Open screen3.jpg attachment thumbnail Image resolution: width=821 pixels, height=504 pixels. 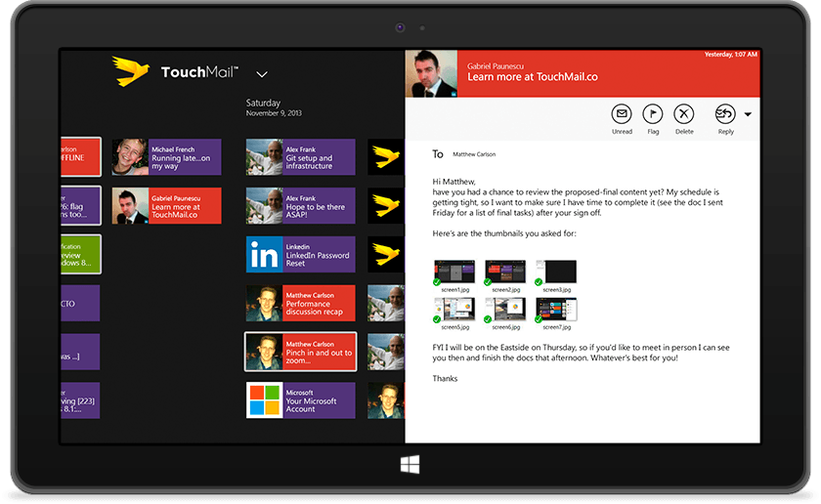coord(556,272)
